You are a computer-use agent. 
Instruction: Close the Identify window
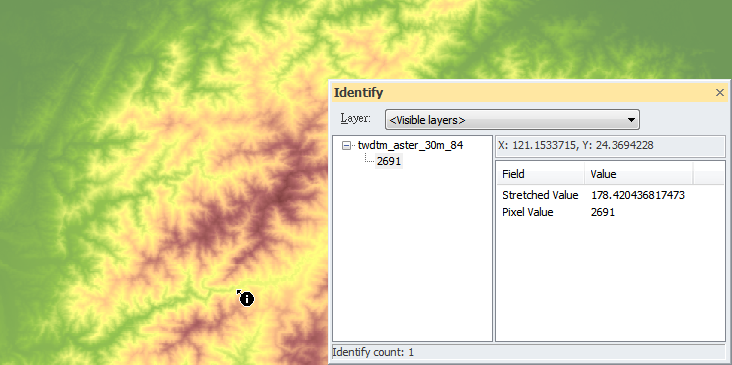point(719,93)
